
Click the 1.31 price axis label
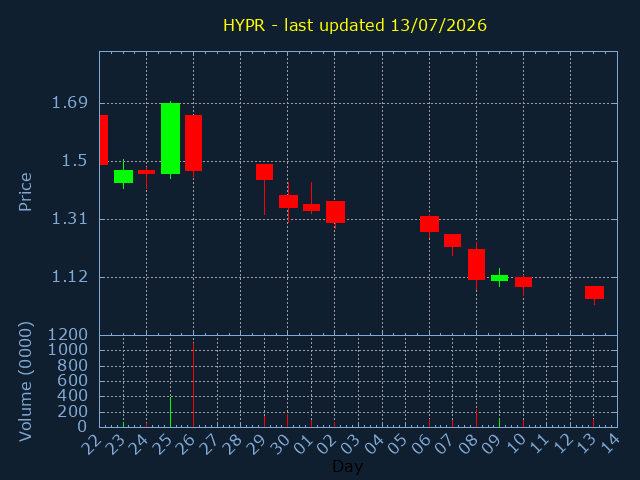tap(70, 219)
